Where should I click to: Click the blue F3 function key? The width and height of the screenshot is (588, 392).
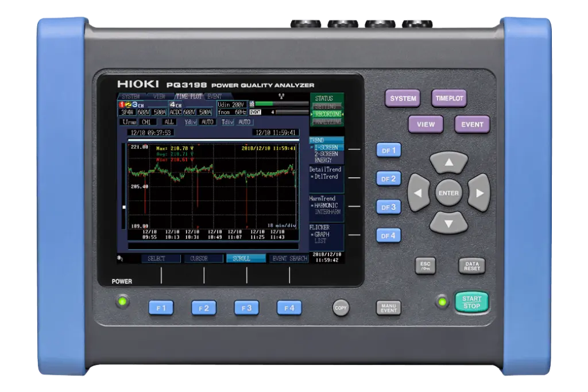click(246, 308)
